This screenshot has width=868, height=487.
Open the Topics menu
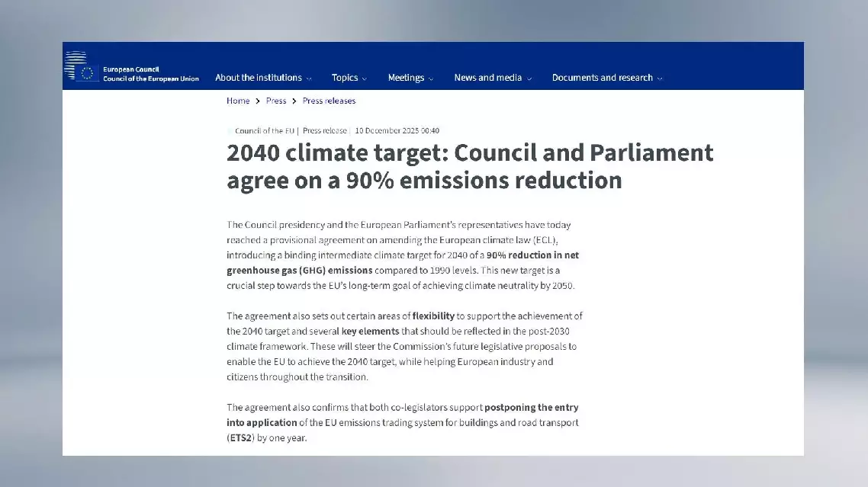point(344,78)
